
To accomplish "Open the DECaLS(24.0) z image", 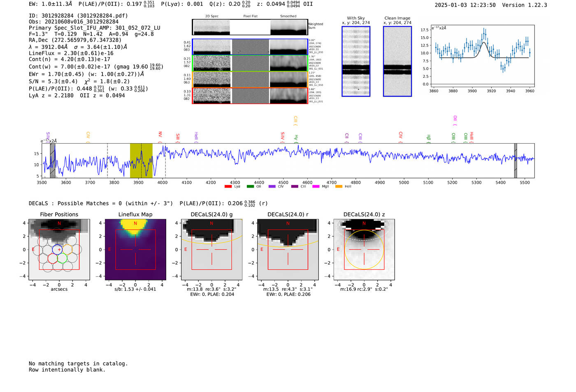I will click(x=364, y=250).
